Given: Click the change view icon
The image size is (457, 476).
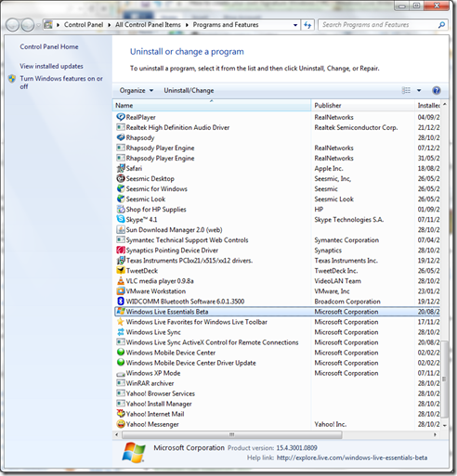Looking at the screenshot, I should point(406,90).
